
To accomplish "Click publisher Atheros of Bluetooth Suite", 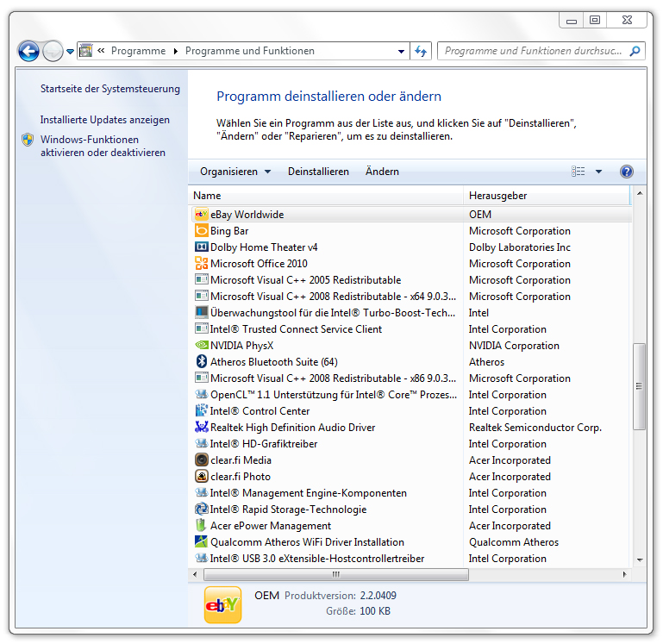I will pos(486,362).
